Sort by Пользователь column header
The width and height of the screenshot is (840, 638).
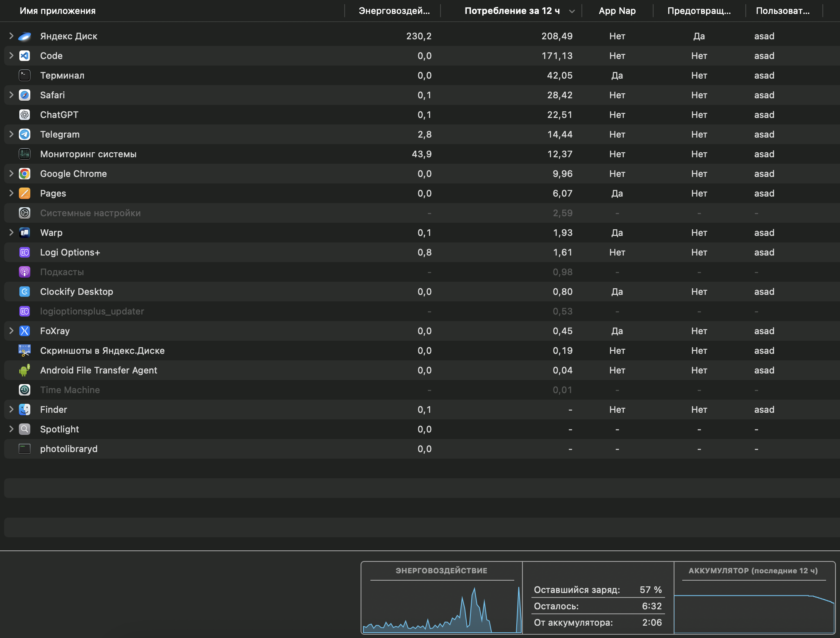782,11
